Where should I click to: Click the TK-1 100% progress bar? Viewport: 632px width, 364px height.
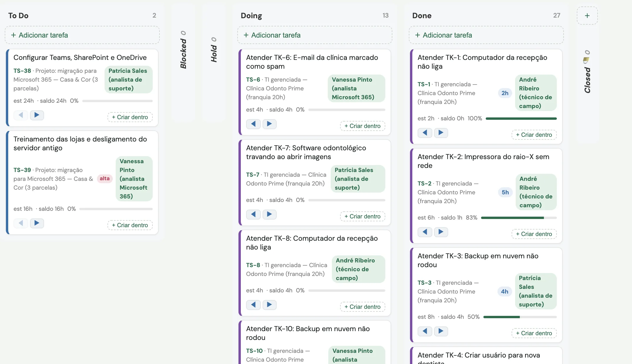click(x=521, y=119)
